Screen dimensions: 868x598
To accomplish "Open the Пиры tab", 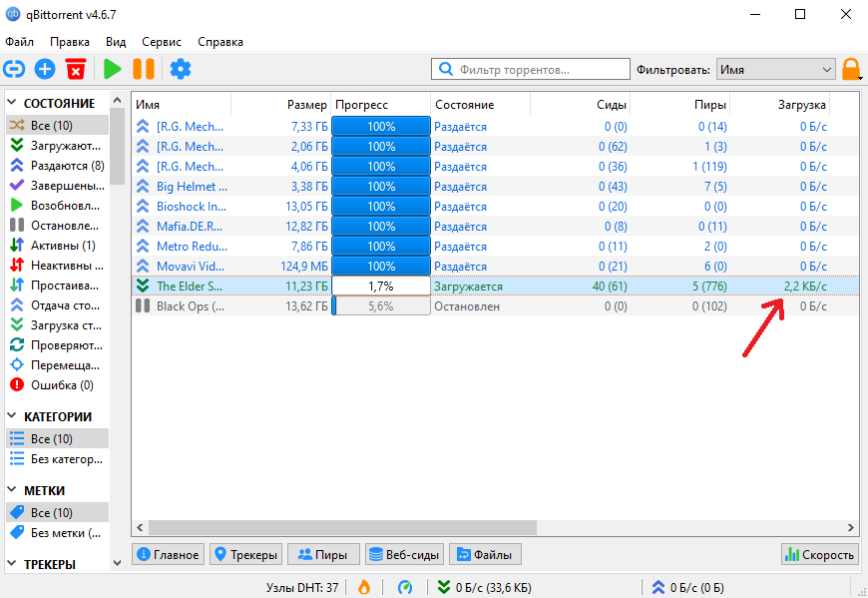I will 323,554.
